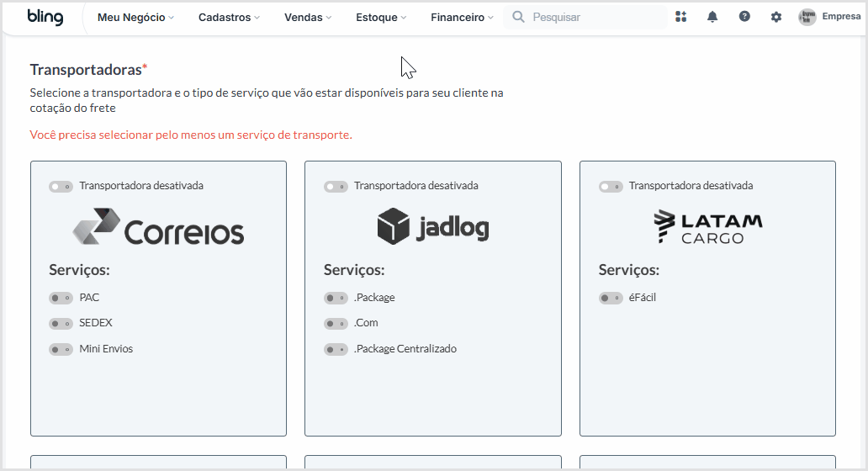Screen dimensions: 868x471
Task: Click the LATAM Cargo logo
Action: click(x=708, y=226)
